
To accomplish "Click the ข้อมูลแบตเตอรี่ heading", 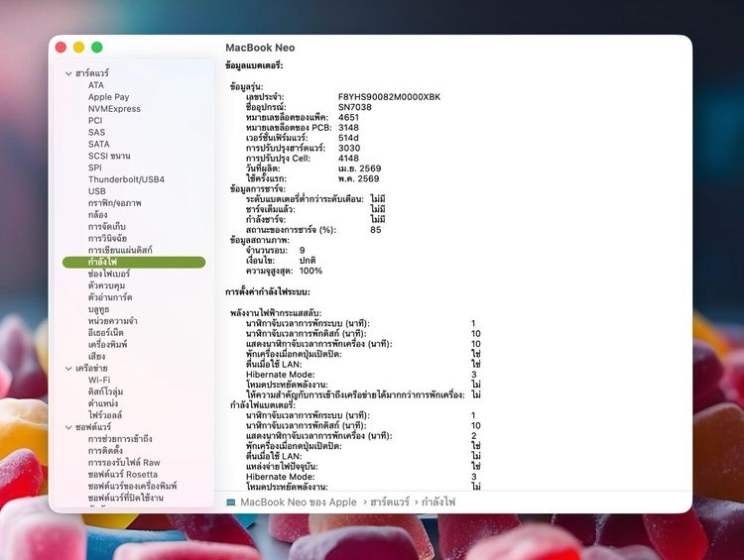I will [x=254, y=65].
